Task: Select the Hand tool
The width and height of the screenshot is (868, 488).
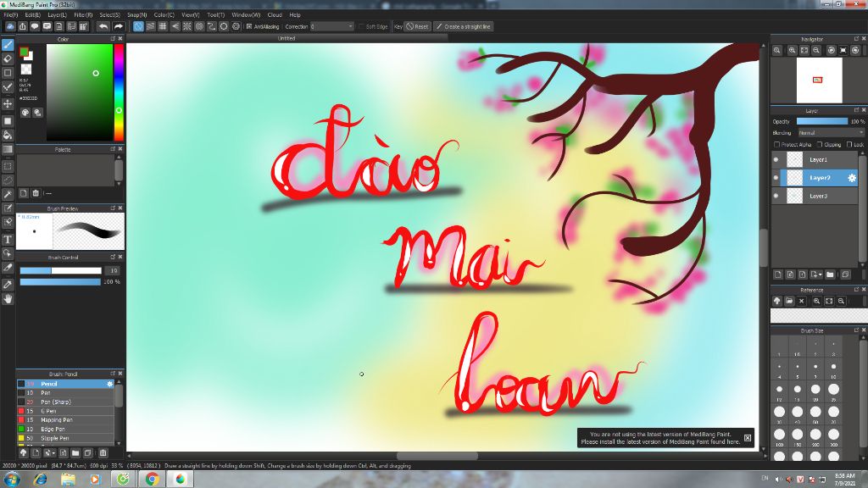Action: pyautogui.click(x=8, y=299)
